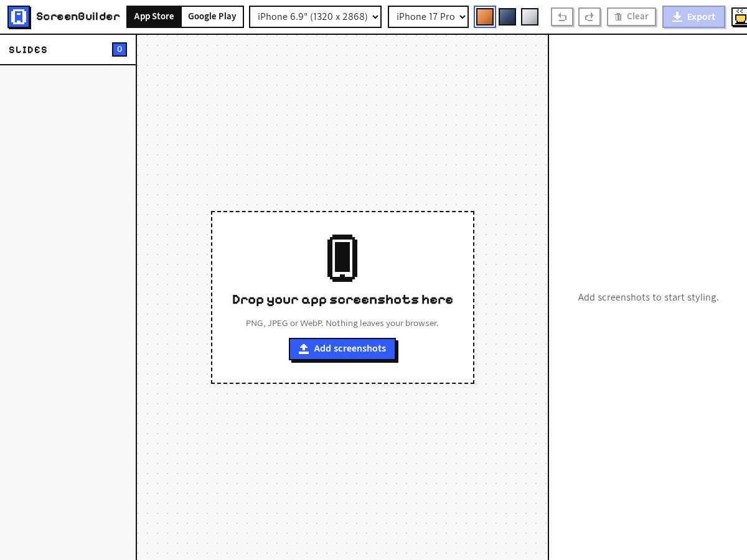Open the iPhone 17 Pro device dropdown
The height and width of the screenshot is (560, 747).
[428, 17]
